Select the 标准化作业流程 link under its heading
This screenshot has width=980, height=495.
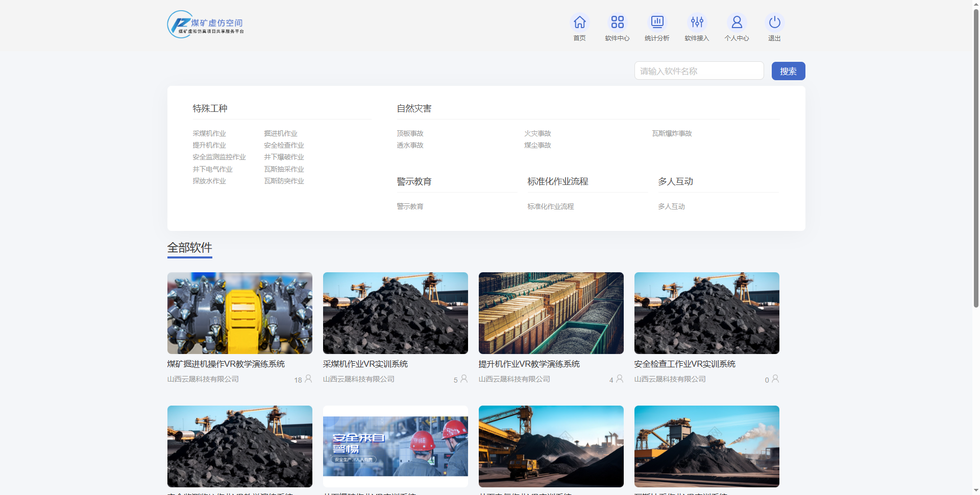550,206
